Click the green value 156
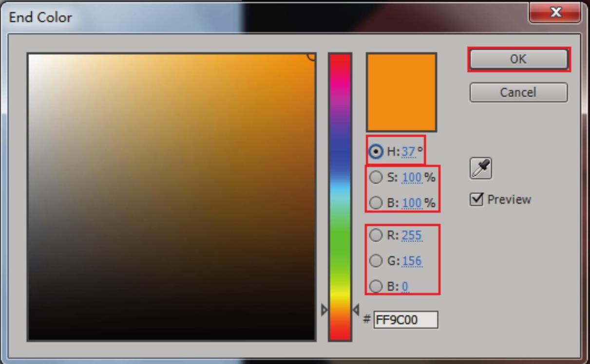The image size is (590, 364). point(412,261)
